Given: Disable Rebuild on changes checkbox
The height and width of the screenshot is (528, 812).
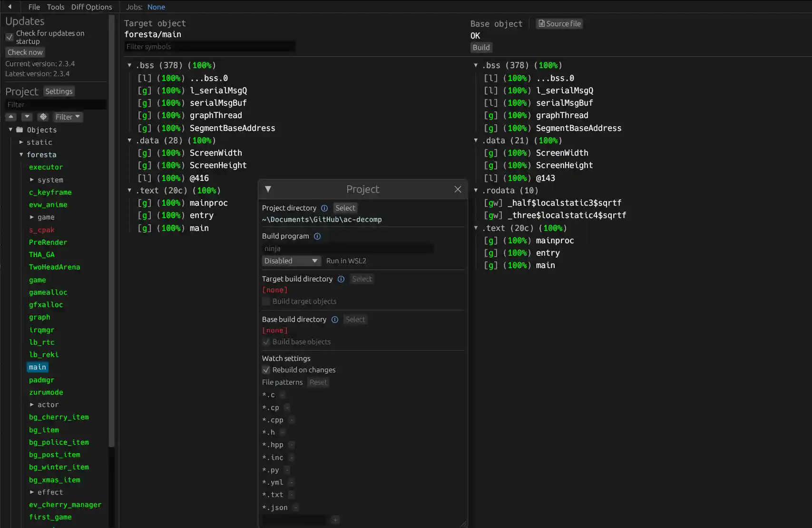Looking at the screenshot, I should pos(266,370).
